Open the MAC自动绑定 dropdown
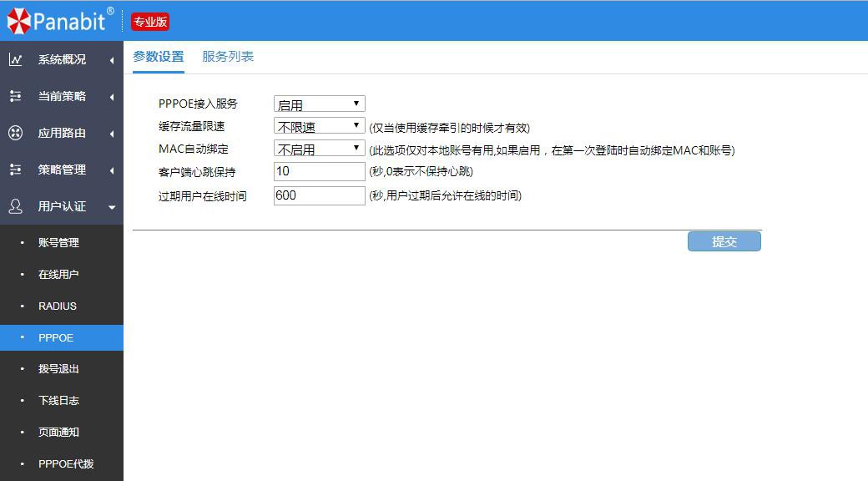Viewport: 868px width, 481px height. pos(320,149)
